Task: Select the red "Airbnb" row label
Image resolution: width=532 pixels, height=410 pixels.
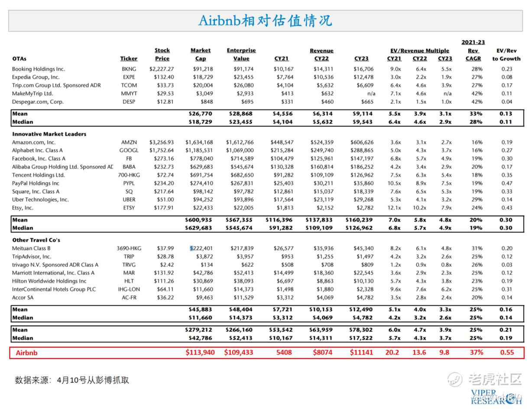Action: coord(27,352)
